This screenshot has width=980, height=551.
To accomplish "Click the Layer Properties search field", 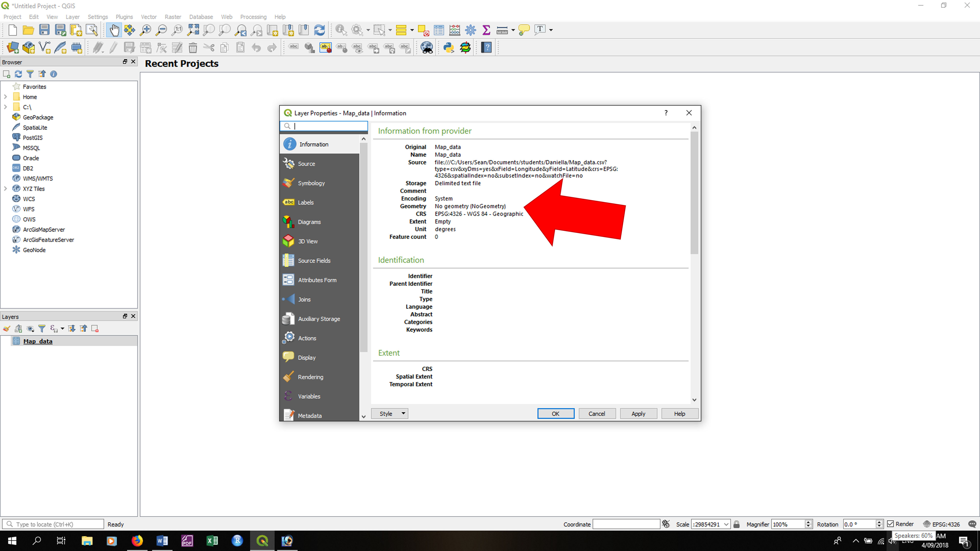I will tap(324, 126).
